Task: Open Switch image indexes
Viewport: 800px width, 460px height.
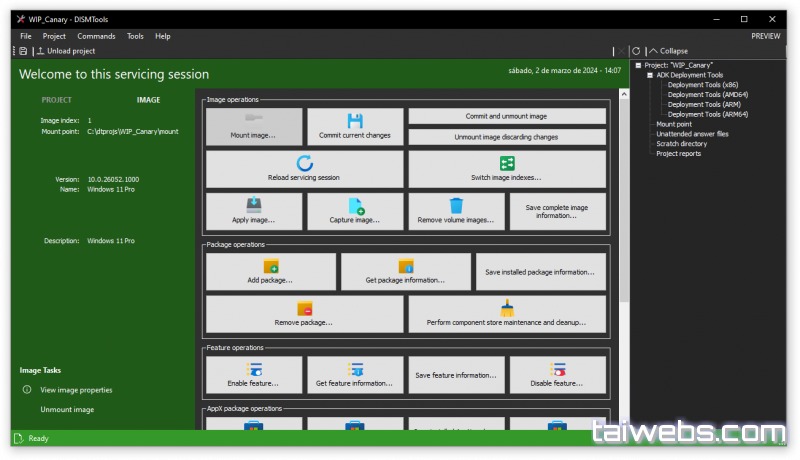Action: (506, 169)
